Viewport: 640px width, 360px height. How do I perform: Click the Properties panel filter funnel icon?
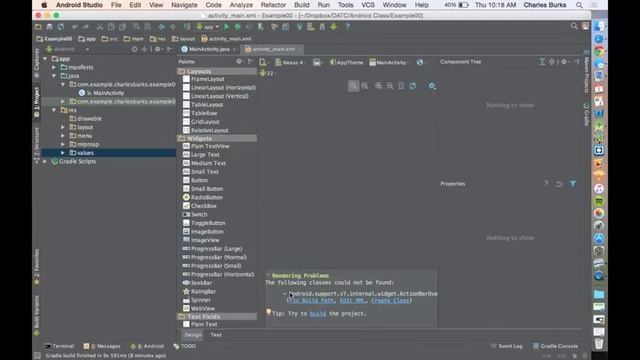pyautogui.click(x=573, y=184)
